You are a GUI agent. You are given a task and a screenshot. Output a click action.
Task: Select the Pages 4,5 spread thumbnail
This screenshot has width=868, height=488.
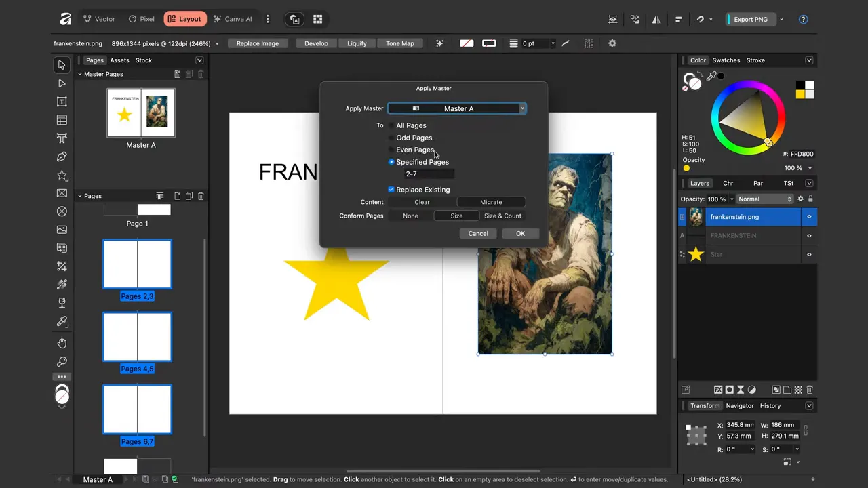point(137,336)
